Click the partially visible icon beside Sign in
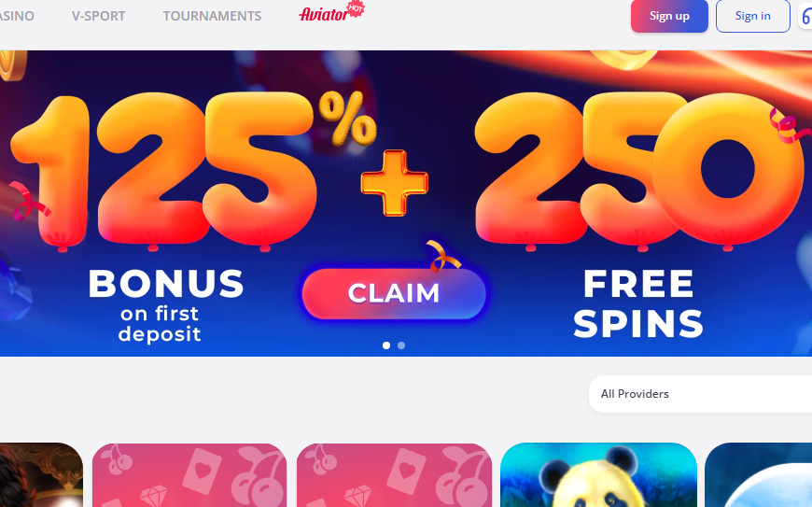812x507 pixels. [x=805, y=16]
